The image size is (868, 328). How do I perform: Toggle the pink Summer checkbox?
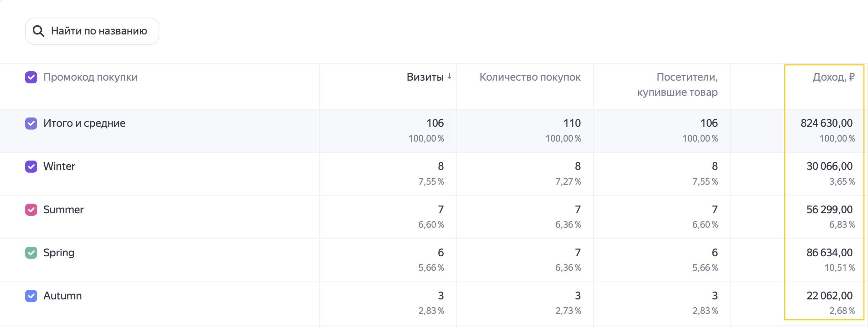[x=31, y=209]
